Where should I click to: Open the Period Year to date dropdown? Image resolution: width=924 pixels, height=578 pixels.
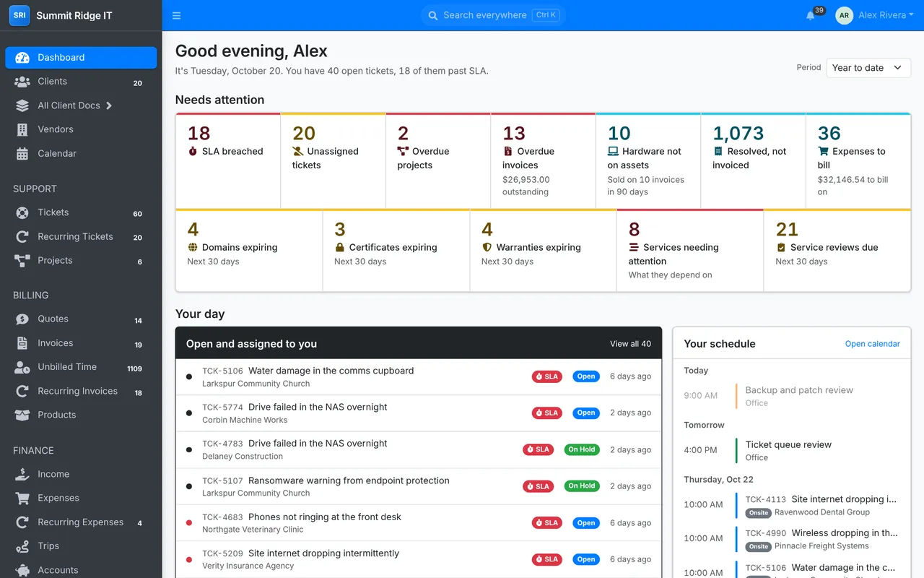click(x=868, y=68)
